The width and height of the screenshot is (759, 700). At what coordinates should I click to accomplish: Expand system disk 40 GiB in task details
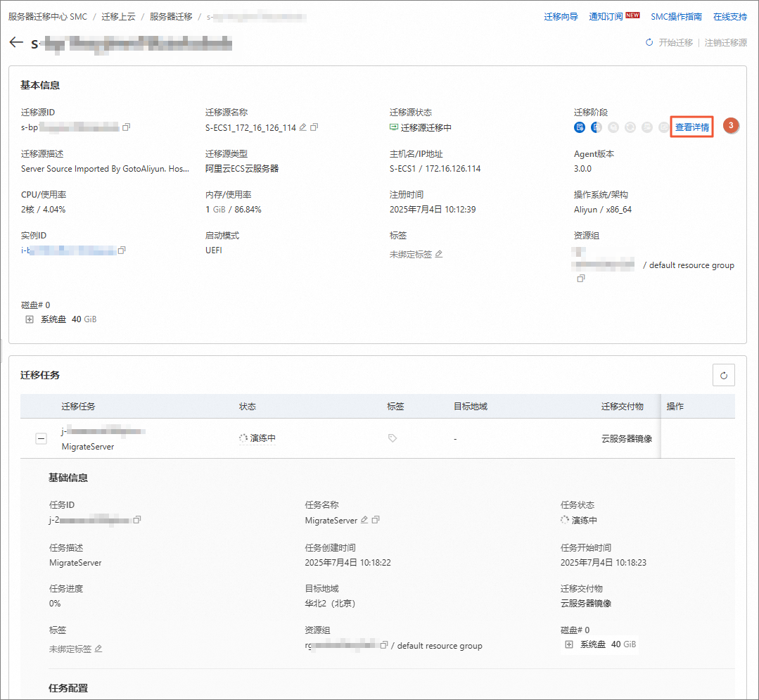click(x=569, y=644)
